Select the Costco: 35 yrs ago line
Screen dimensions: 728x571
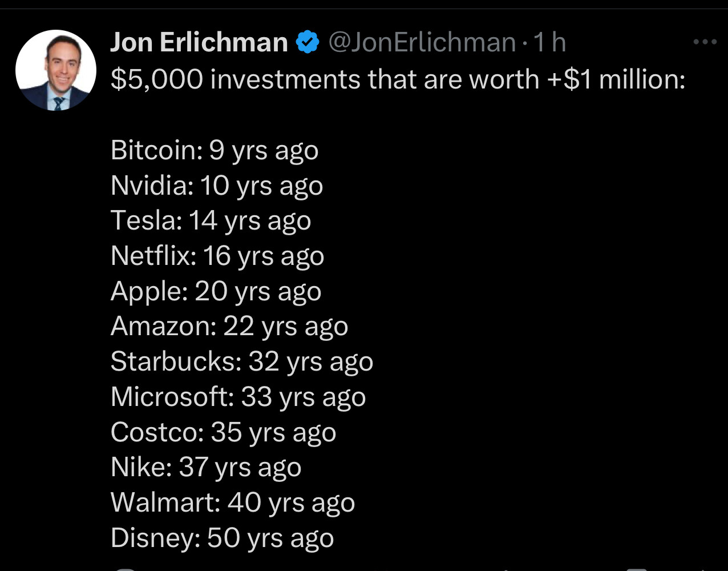point(224,433)
